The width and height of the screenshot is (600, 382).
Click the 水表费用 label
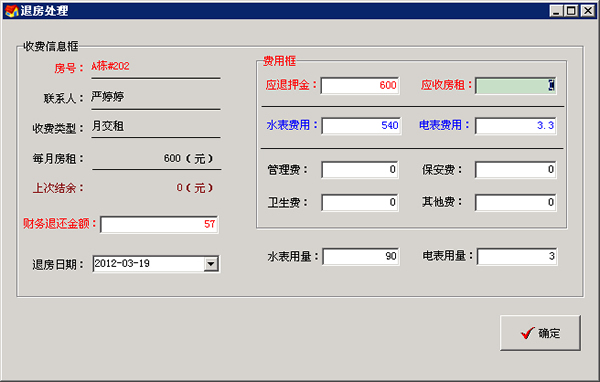click(x=292, y=125)
